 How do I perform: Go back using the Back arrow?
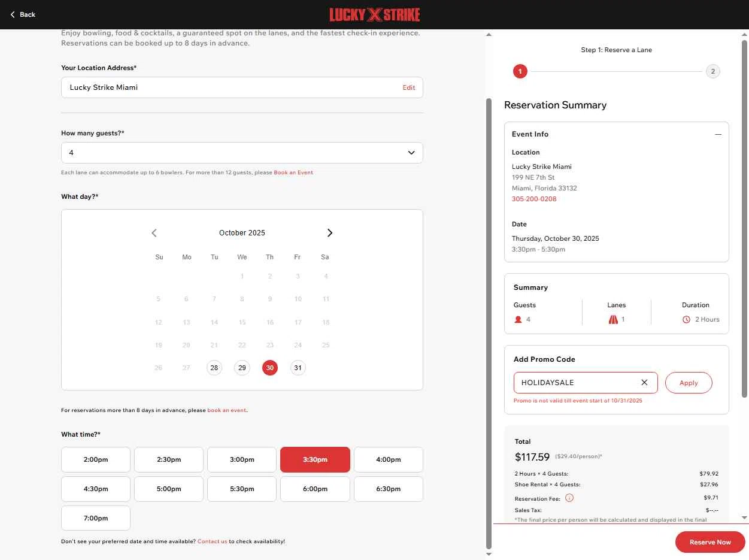point(23,14)
